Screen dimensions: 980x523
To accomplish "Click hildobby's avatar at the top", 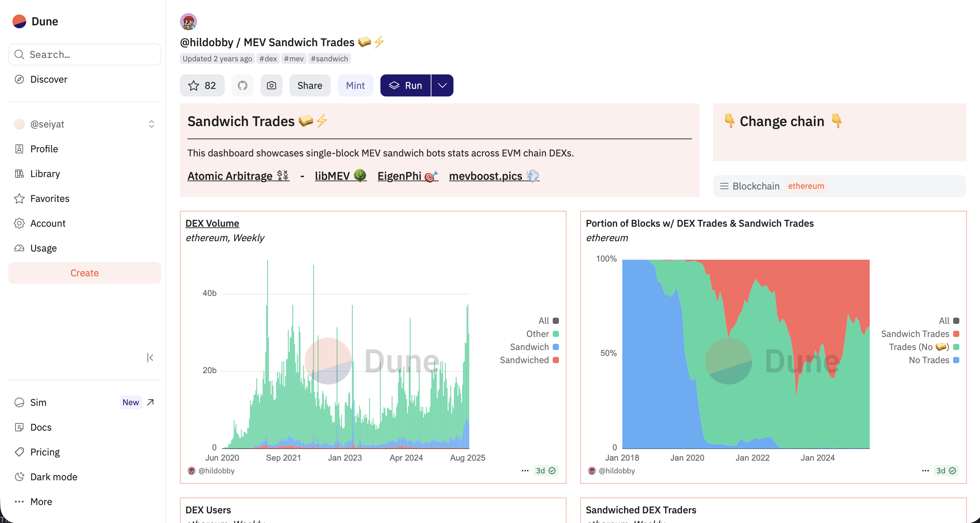I will coord(188,22).
